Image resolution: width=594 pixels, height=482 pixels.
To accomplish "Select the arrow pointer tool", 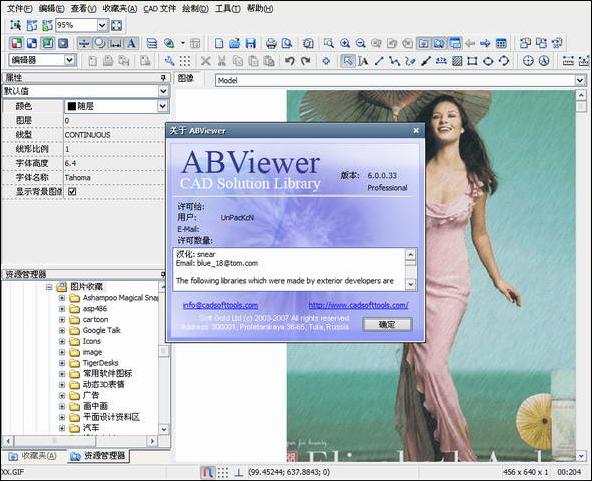I will click(x=347, y=61).
